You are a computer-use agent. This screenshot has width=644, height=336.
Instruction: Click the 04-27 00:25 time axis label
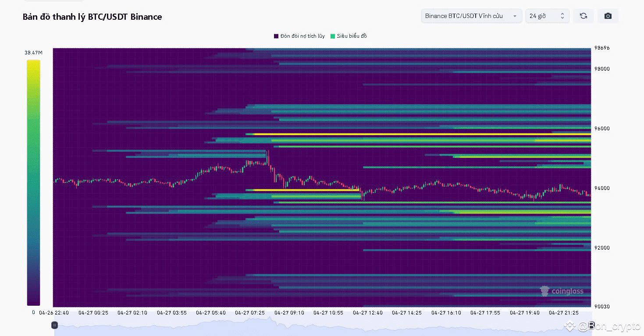coord(93,313)
